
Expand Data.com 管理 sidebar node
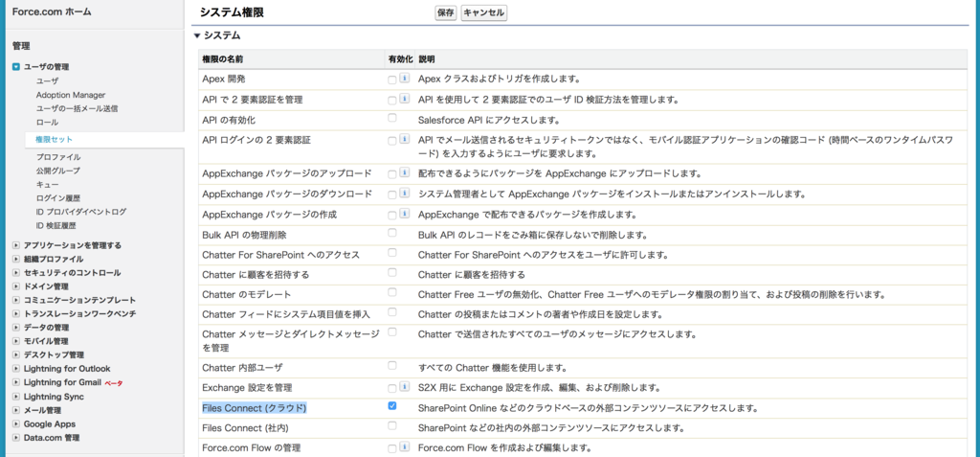[x=16, y=438]
